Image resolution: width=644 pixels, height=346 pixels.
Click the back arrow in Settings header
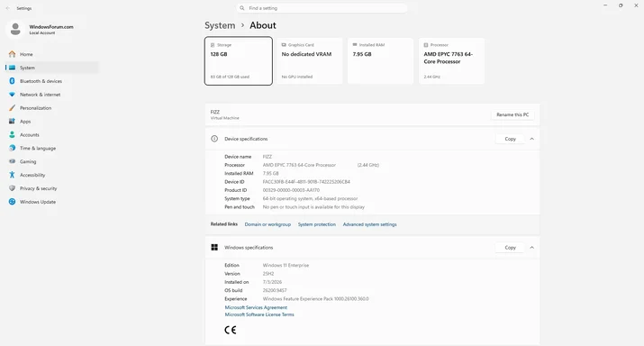(7, 8)
